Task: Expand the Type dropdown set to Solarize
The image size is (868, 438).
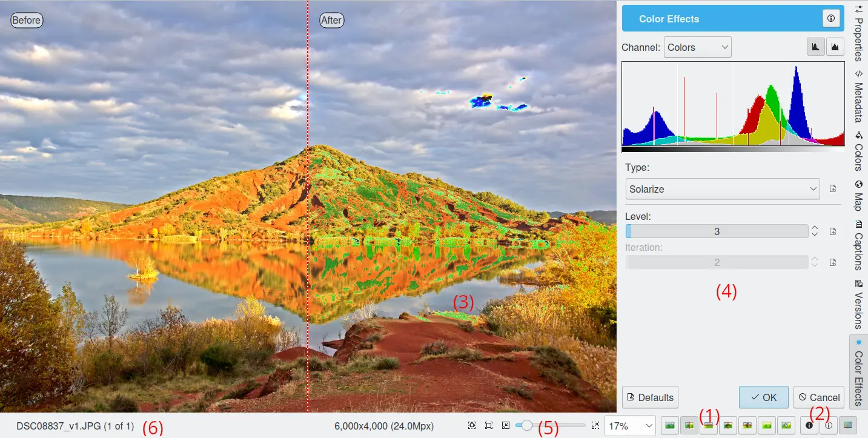Action: [722, 189]
